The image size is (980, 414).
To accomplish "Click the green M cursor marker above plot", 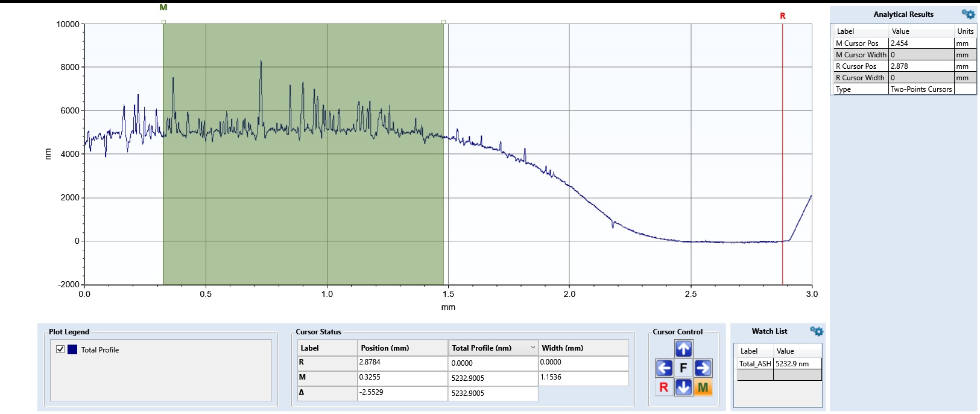I will point(163,8).
